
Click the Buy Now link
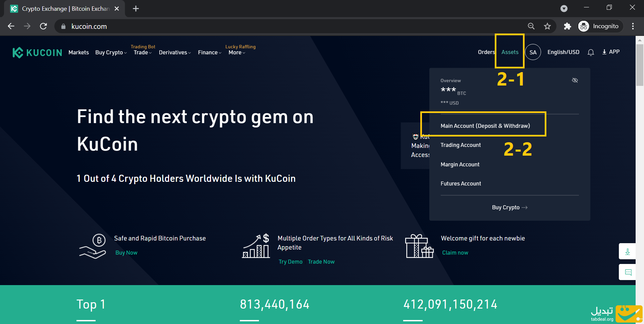tap(126, 253)
